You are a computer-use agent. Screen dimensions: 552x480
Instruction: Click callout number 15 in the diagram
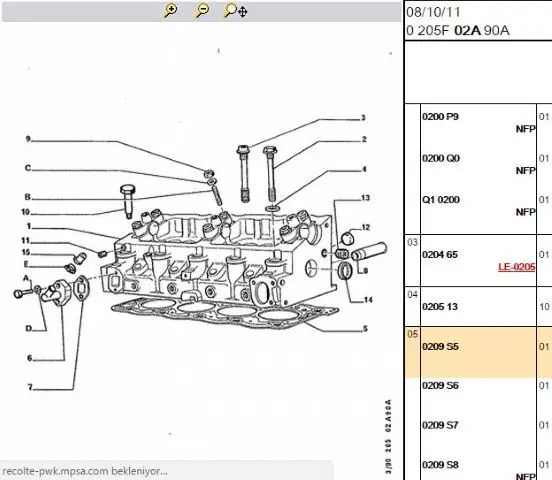click(26, 253)
